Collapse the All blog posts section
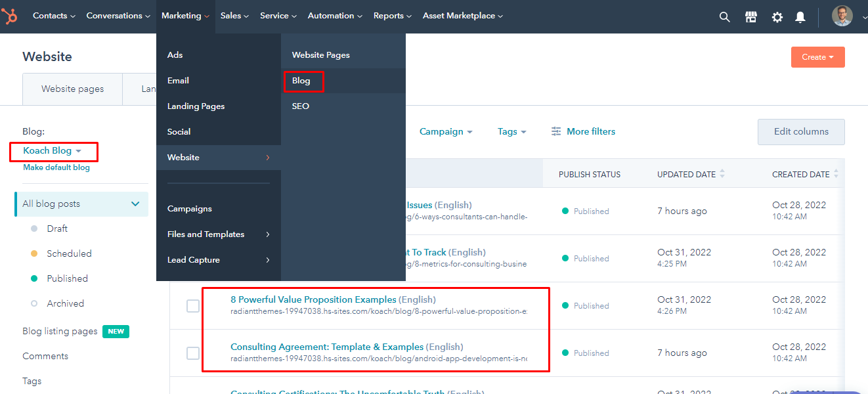This screenshot has width=868, height=394. [x=135, y=204]
